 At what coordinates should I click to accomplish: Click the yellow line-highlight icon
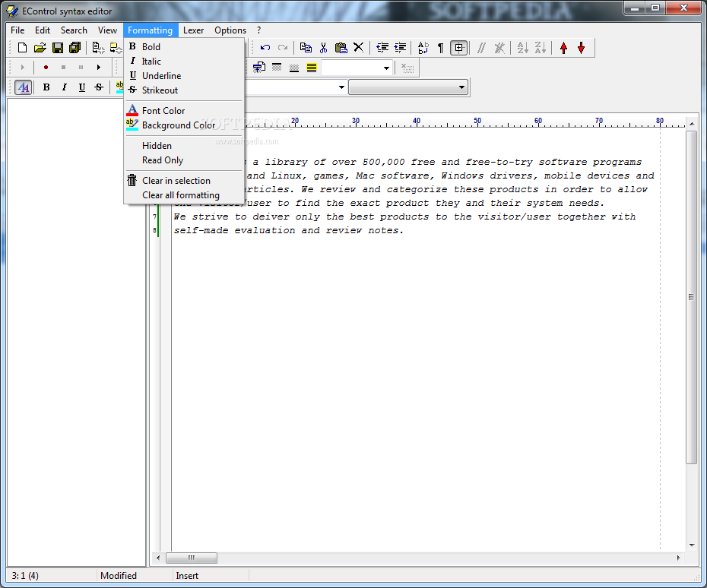[x=312, y=68]
